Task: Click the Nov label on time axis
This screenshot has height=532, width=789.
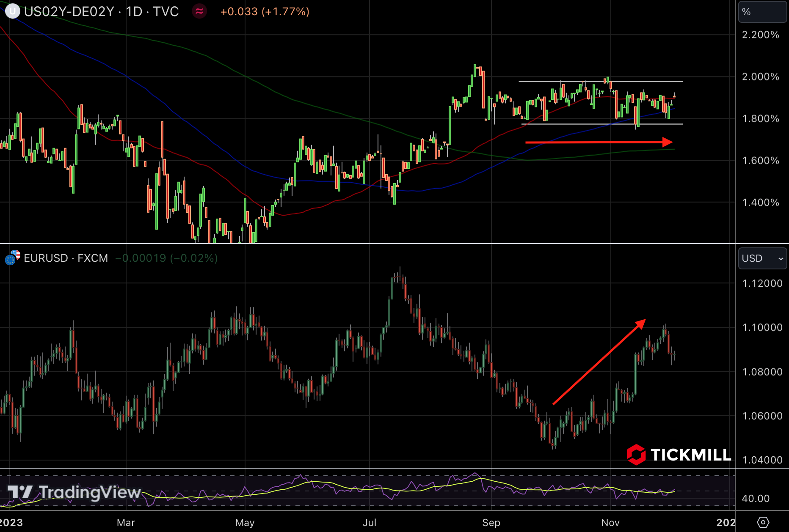Action: click(611, 523)
